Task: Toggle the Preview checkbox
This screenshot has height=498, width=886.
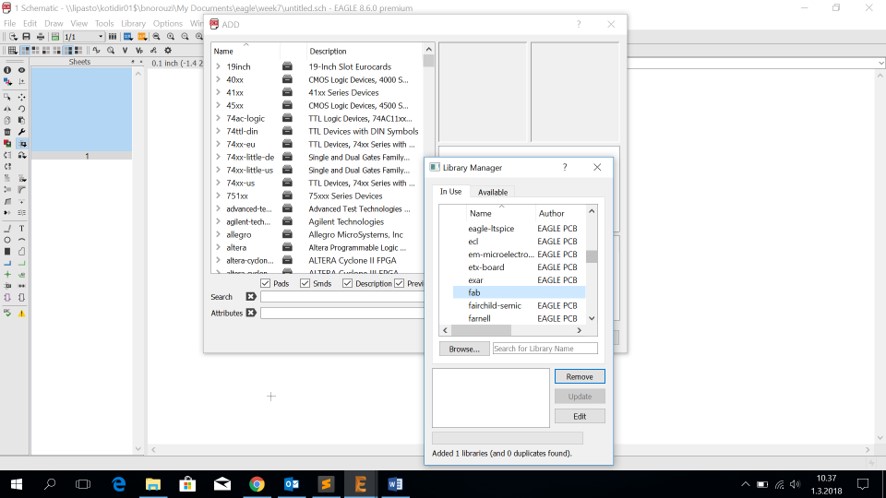Action: 399,283
